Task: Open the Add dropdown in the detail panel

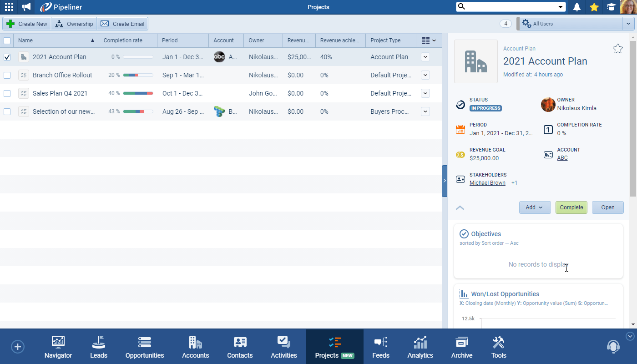Action: (535, 207)
